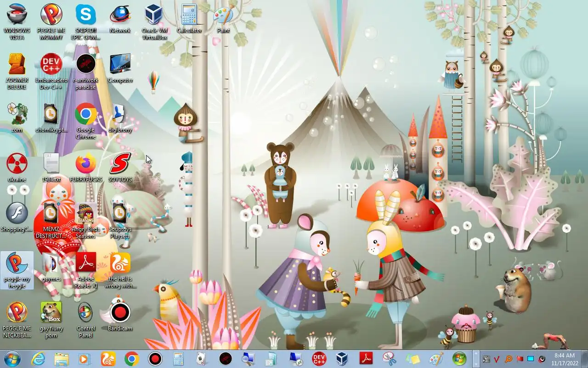Select the Paint shortcut on the desktop

coord(223,18)
